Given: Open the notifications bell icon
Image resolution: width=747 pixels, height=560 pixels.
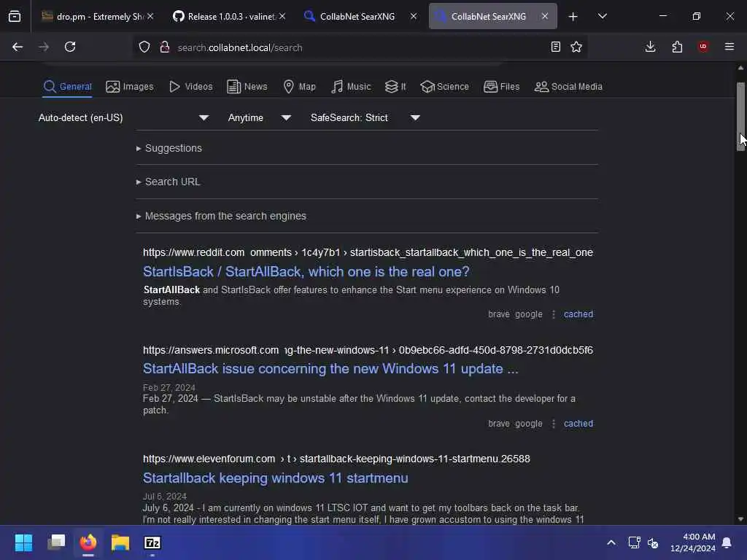Looking at the screenshot, I should [x=727, y=542].
